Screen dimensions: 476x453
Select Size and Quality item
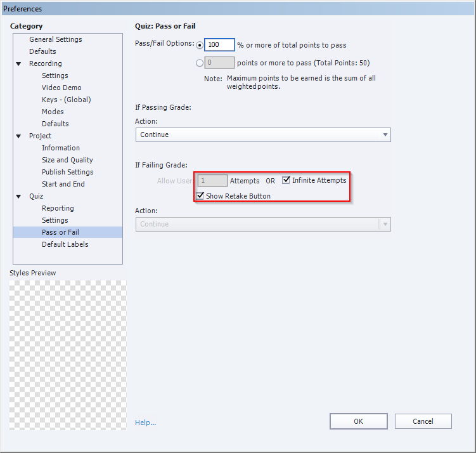pyautogui.click(x=67, y=160)
